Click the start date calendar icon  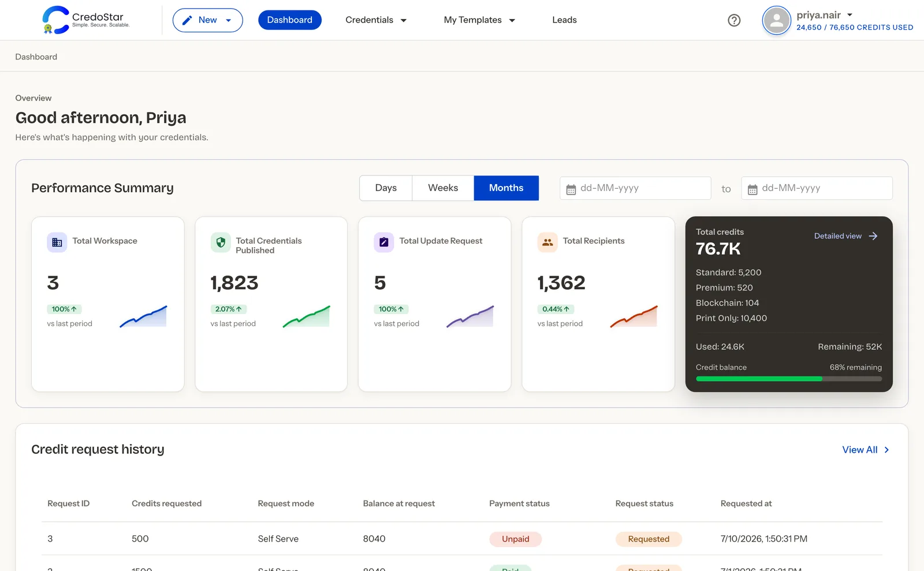(571, 189)
